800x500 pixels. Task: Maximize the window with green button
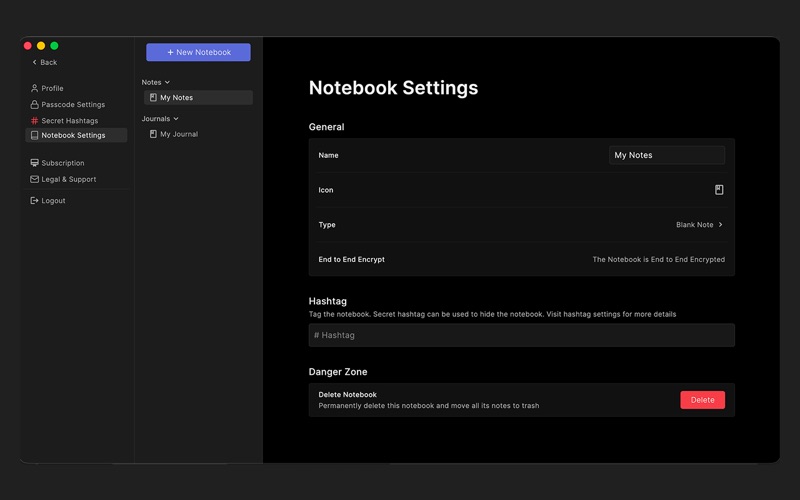click(54, 46)
